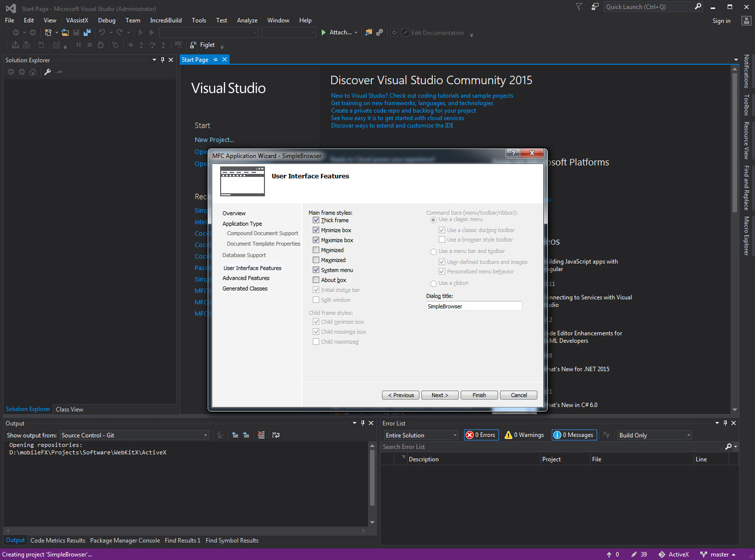The image size is (755, 560).
Task: Click the notifications flag icon in title bar
Action: click(x=579, y=6)
